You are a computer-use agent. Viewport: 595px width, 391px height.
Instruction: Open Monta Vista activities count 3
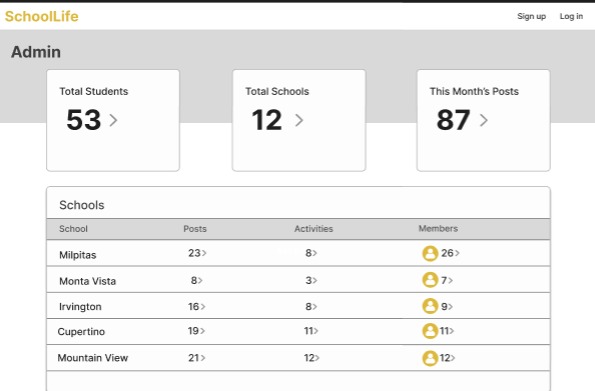(311, 281)
